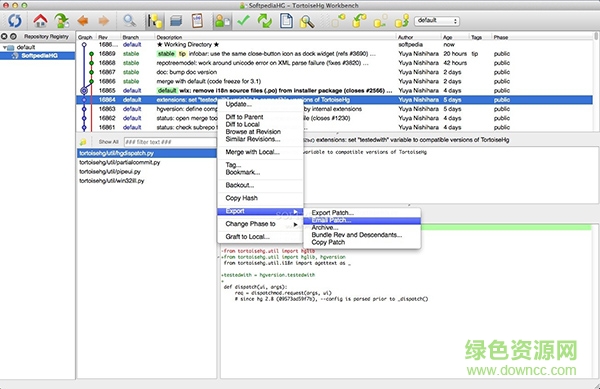
Task: Select the hgdispatch.py file in list
Action: [x=147, y=153]
